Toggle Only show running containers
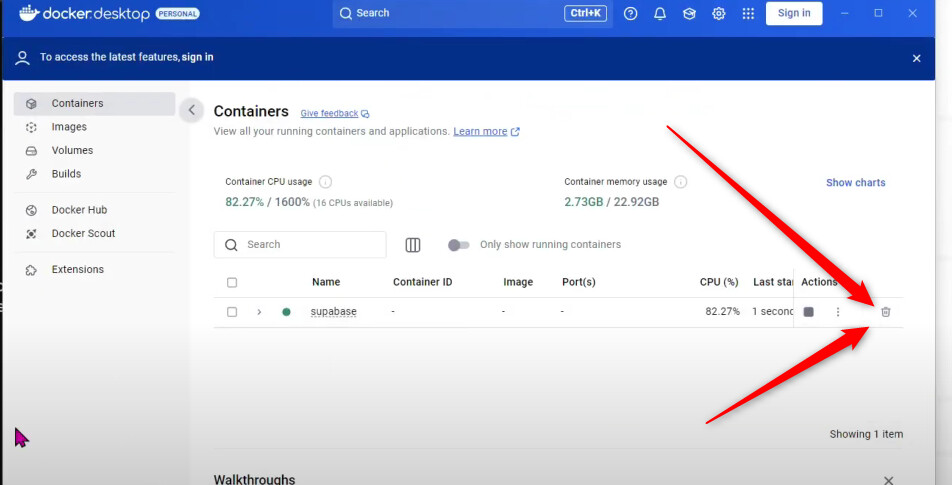 [x=458, y=245]
